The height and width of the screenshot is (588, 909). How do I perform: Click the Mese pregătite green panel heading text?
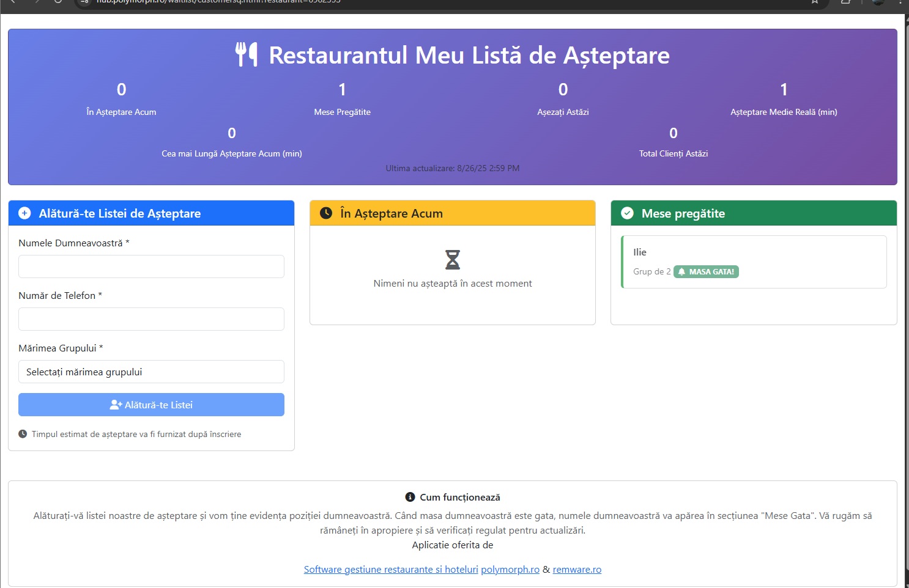point(683,213)
